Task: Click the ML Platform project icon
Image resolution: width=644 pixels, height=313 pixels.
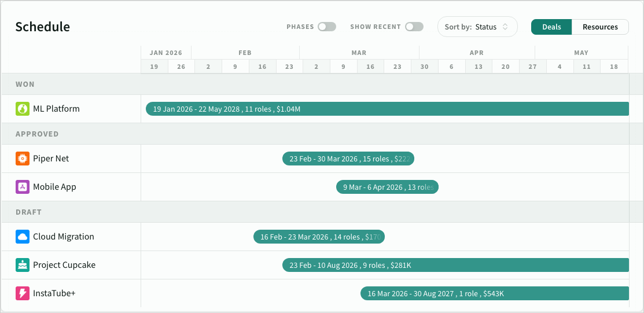Action: point(23,109)
